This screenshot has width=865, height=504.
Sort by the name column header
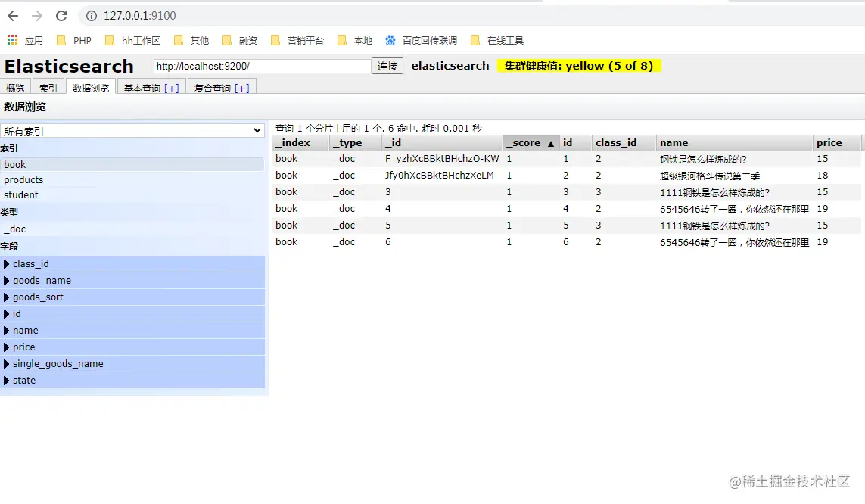coord(734,142)
